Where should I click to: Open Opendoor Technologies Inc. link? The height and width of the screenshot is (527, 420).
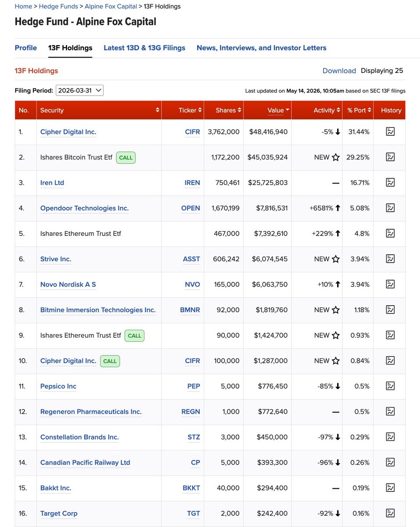(84, 208)
